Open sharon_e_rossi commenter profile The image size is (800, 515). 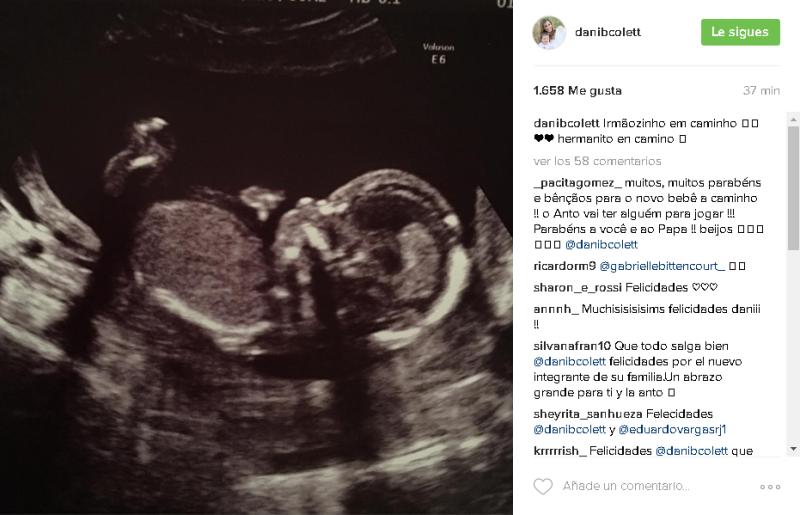click(x=578, y=287)
